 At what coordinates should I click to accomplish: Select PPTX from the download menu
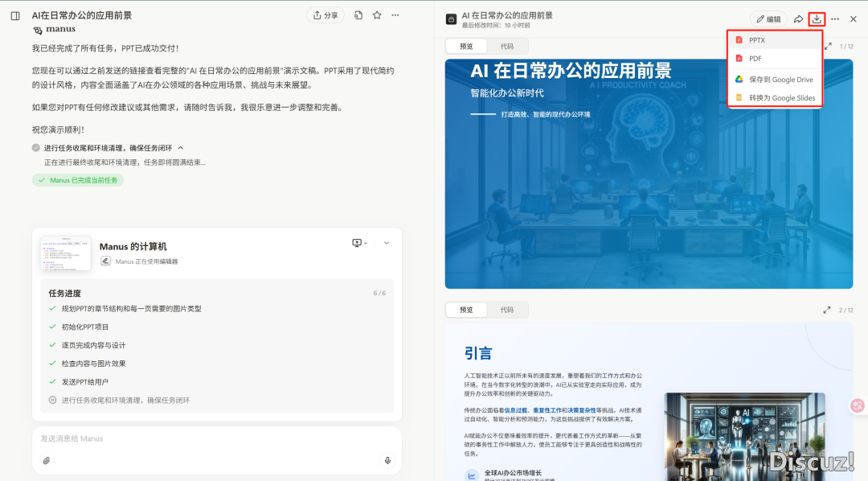[756, 40]
